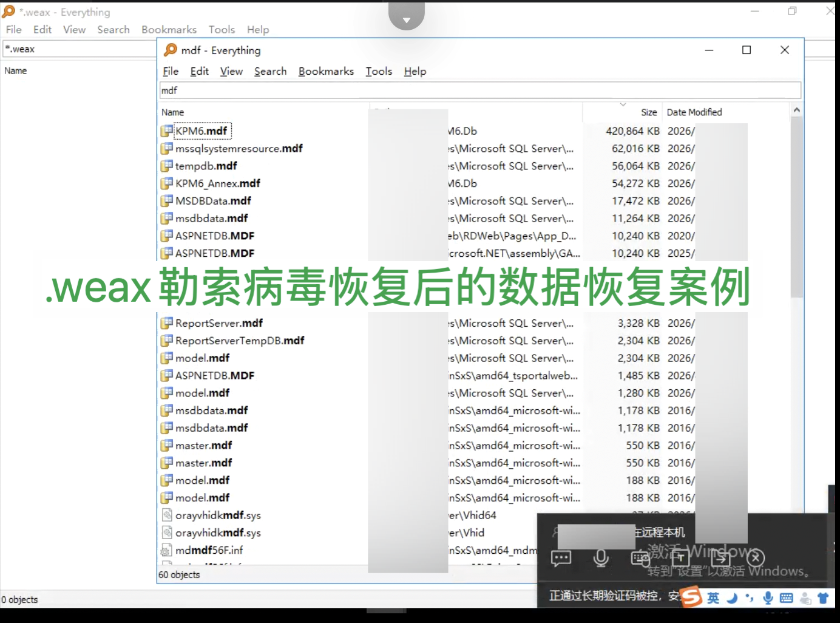Click the 54,272 KB size cell

(635, 183)
